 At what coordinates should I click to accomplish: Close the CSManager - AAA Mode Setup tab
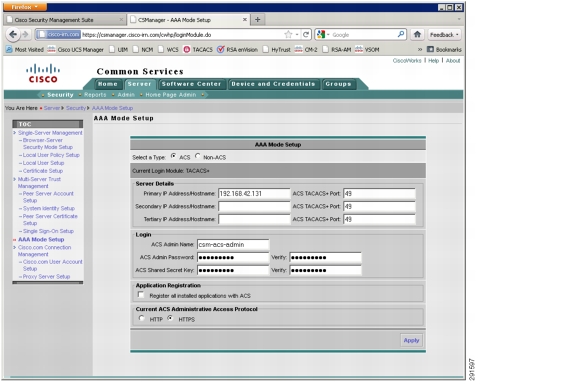coord(245,20)
